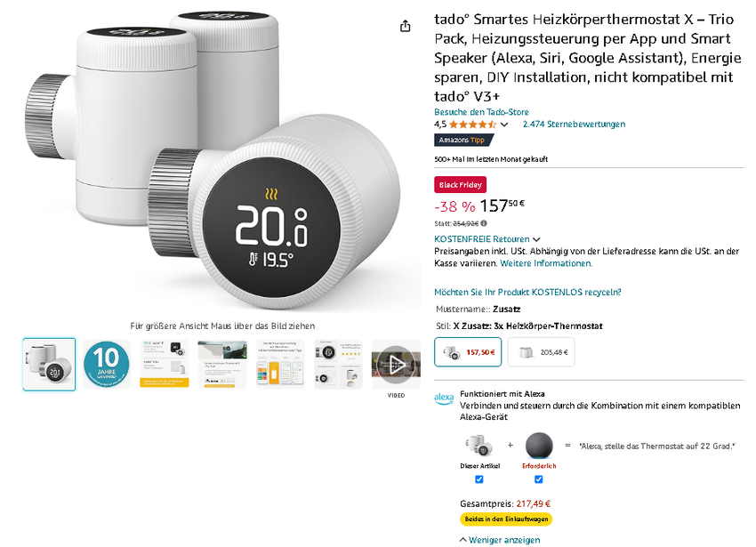Select the 205,48 € style option
Image resolution: width=756 pixels, height=547 pixels.
tap(541, 352)
